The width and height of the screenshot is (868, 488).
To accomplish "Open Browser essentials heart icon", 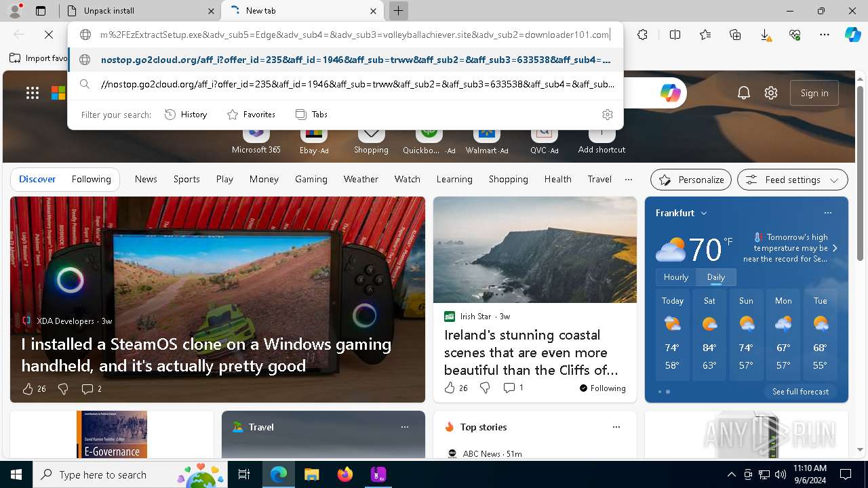I will 795,35.
